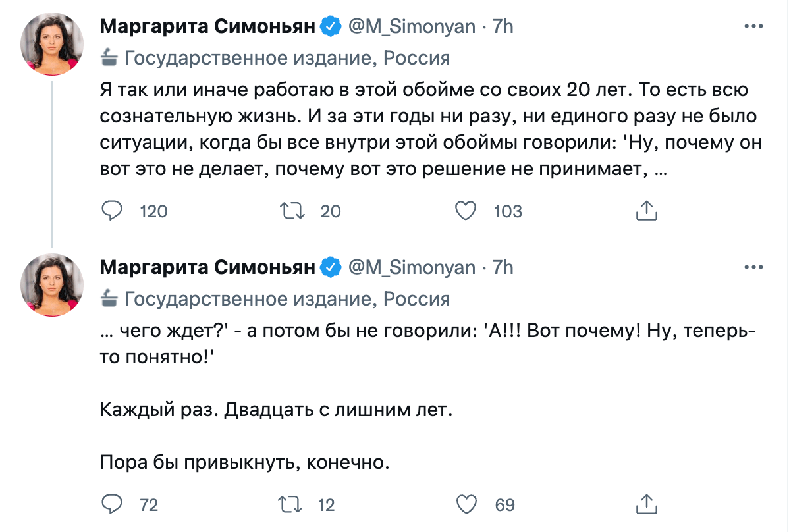Like the first tweet with the heart icon
This screenshot has height=532, width=789.
pyautogui.click(x=468, y=211)
